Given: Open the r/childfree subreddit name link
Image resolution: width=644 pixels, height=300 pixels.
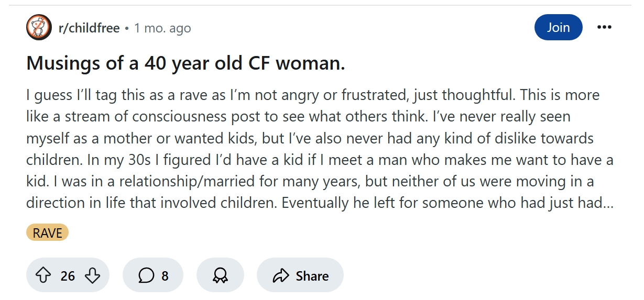Looking at the screenshot, I should (x=89, y=28).
